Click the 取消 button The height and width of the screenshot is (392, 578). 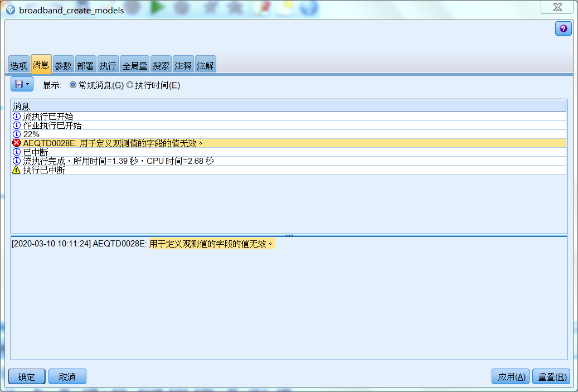click(x=67, y=376)
